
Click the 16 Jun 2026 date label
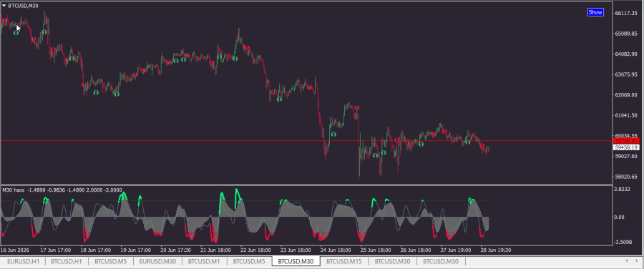pos(14,250)
